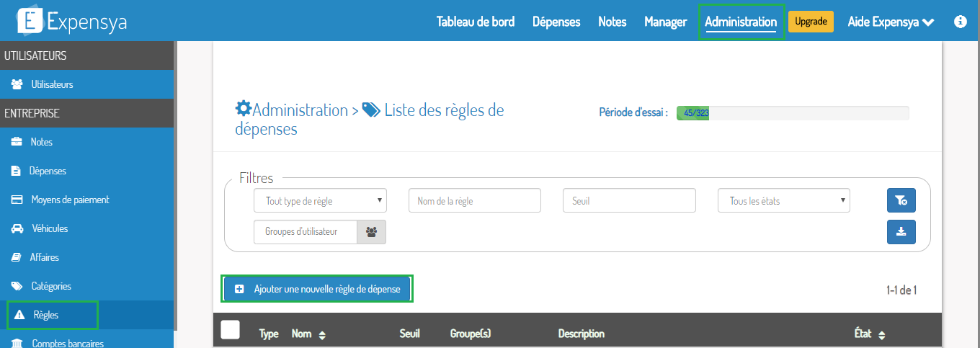This screenshot has height=348, width=980.
Task: Open the Dépenses top menu
Action: [556, 22]
